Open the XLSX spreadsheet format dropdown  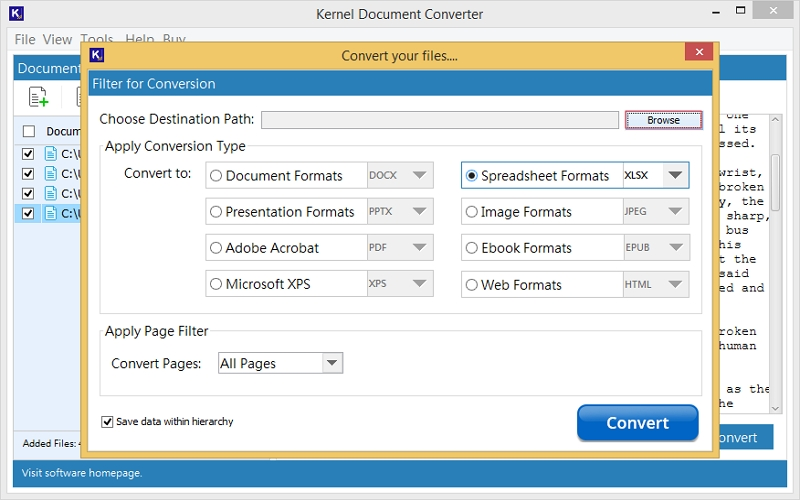[x=676, y=175]
